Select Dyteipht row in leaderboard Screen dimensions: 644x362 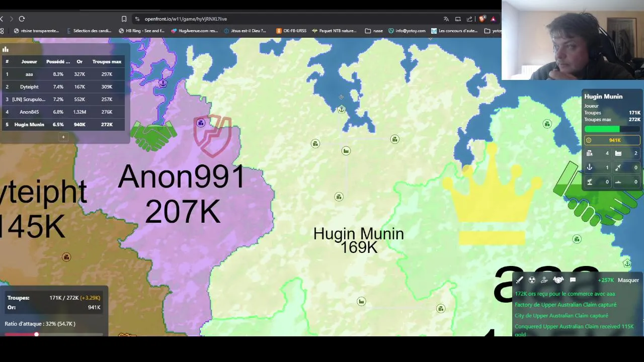click(63, 86)
